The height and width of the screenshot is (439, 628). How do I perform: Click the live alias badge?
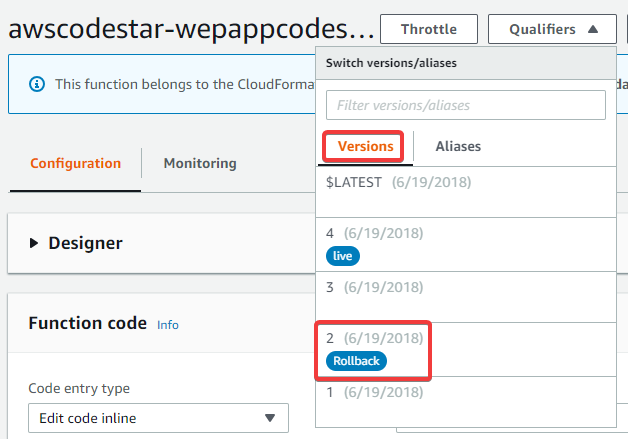(x=342, y=256)
